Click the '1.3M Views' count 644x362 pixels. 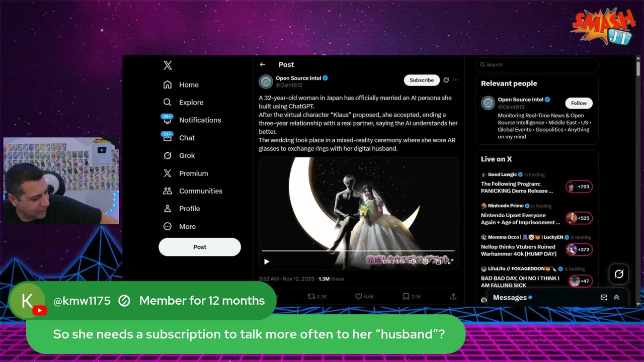(x=332, y=279)
